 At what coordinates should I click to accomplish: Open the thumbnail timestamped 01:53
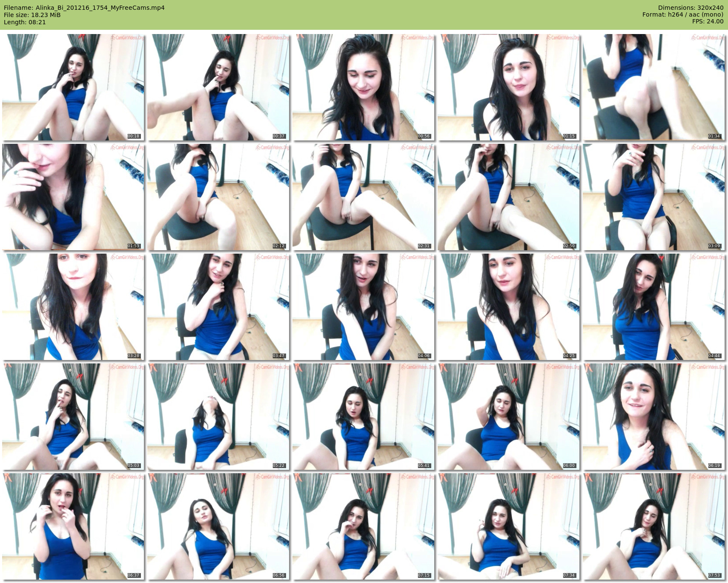[x=73, y=197]
